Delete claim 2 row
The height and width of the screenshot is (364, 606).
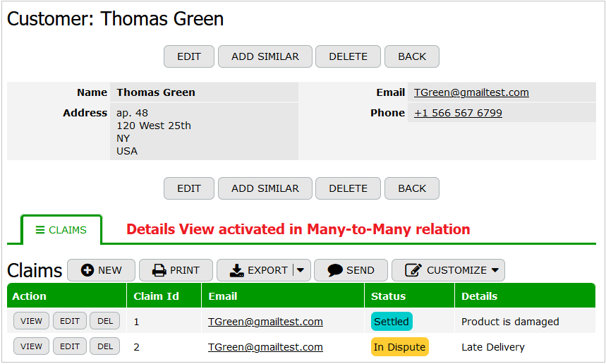(x=104, y=346)
